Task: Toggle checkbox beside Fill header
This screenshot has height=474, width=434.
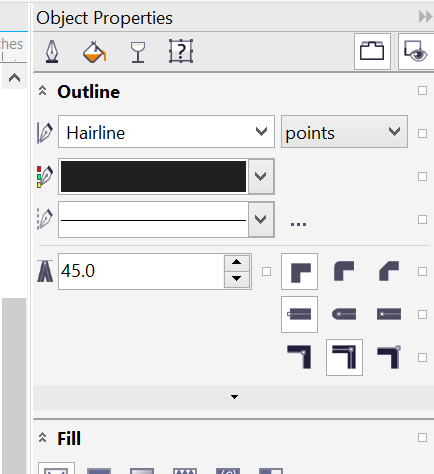Action: click(422, 437)
